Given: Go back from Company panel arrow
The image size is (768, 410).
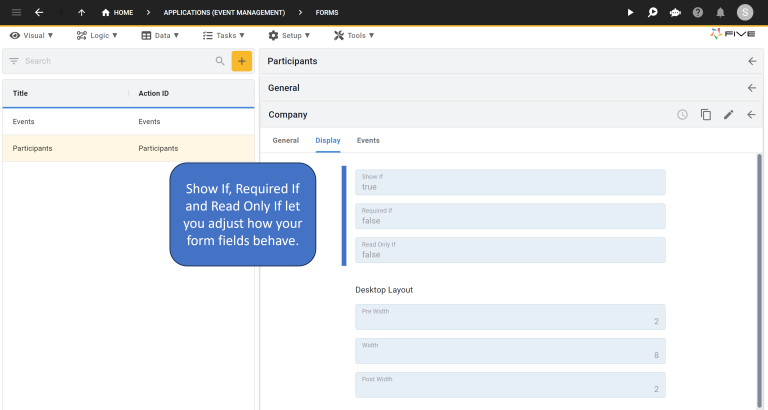Looking at the screenshot, I should [751, 115].
